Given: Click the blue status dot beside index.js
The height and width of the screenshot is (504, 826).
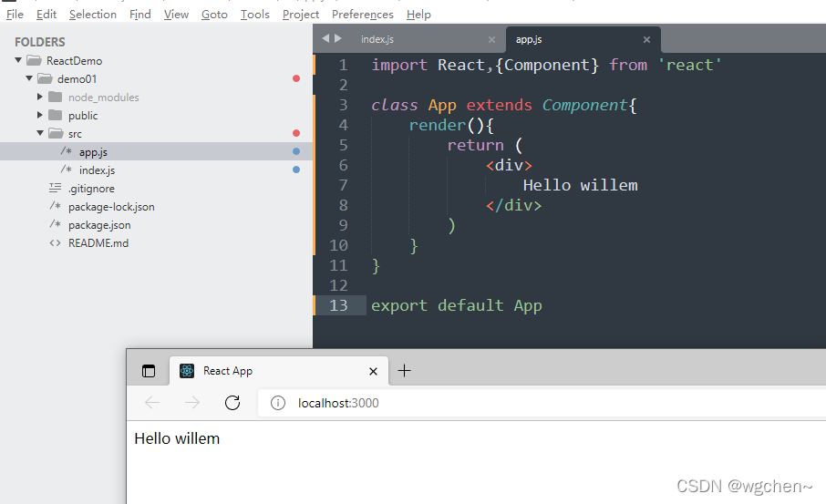Looking at the screenshot, I should click(x=296, y=170).
